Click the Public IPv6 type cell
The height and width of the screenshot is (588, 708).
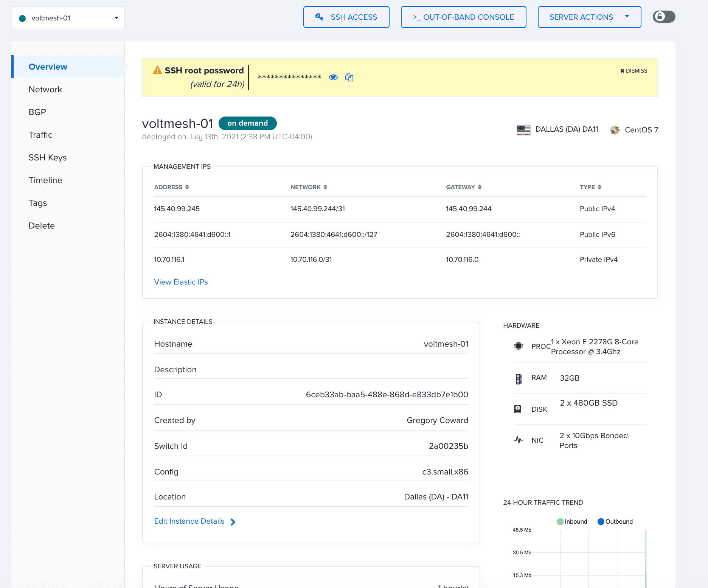(x=598, y=235)
